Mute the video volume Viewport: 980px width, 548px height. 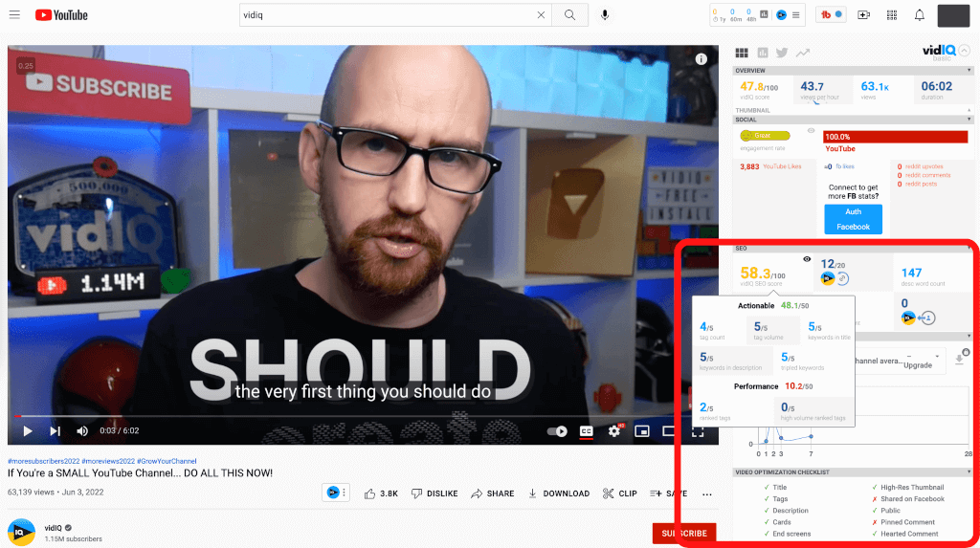coord(82,430)
